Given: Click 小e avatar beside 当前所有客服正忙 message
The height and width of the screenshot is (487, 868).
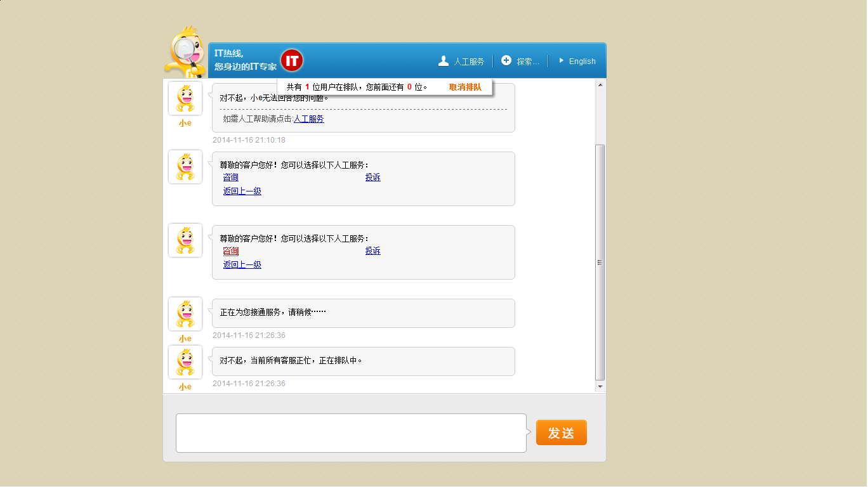Looking at the screenshot, I should tap(185, 362).
